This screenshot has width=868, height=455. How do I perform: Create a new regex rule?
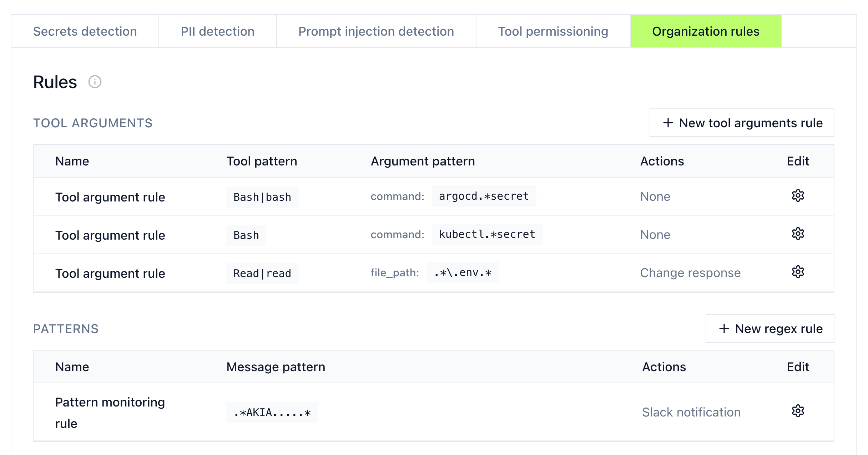pyautogui.click(x=770, y=329)
